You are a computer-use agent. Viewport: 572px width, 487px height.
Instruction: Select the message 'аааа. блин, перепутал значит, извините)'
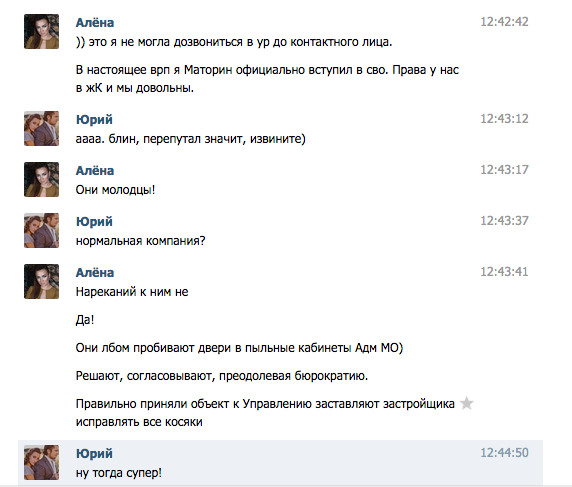click(x=190, y=139)
